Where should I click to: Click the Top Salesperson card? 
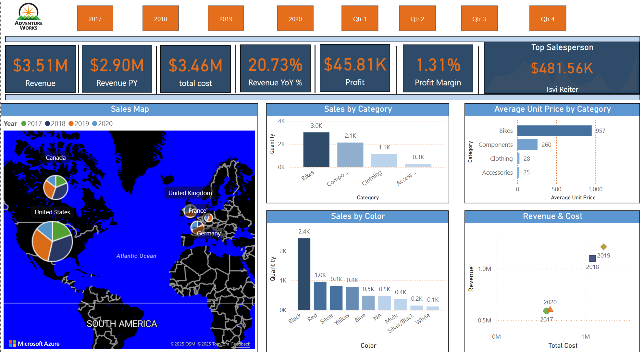pos(562,68)
